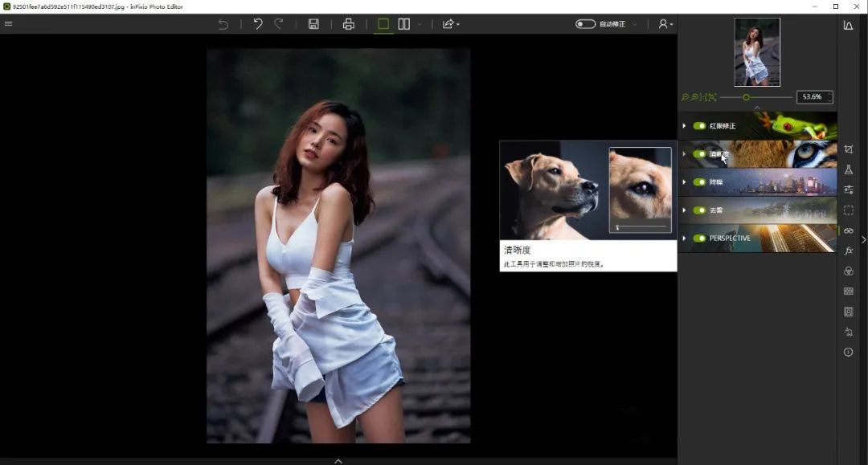Image resolution: width=868 pixels, height=465 pixels.
Task: Toggle the 红眼修正 switch
Action: [x=699, y=126]
